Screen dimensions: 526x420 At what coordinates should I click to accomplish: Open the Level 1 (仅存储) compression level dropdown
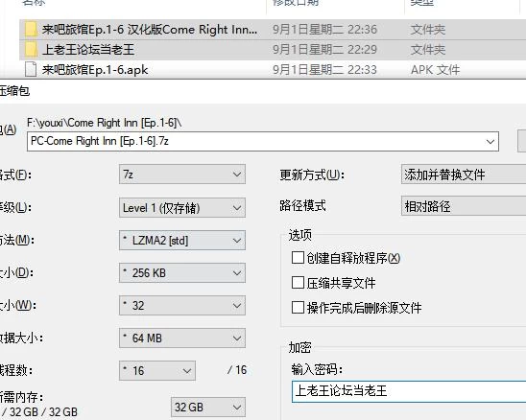(182, 208)
